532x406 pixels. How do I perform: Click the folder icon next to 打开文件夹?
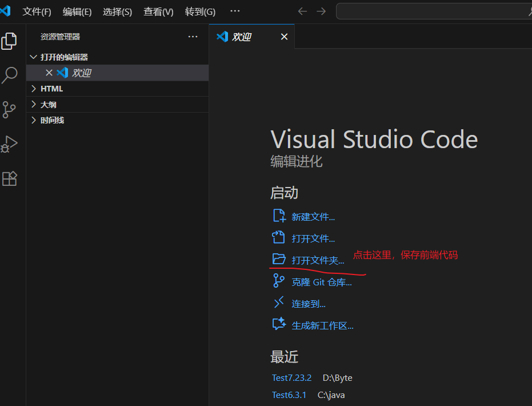(x=279, y=258)
